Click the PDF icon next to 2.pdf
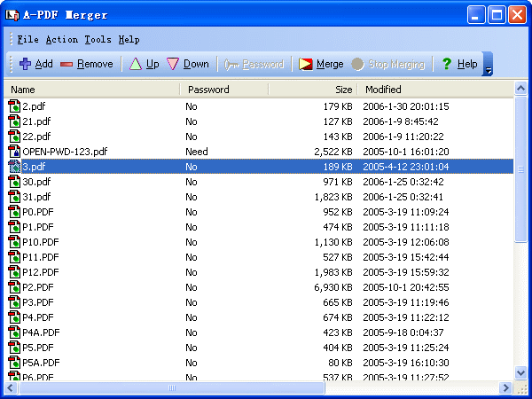The width and height of the screenshot is (532, 399). [x=14, y=106]
